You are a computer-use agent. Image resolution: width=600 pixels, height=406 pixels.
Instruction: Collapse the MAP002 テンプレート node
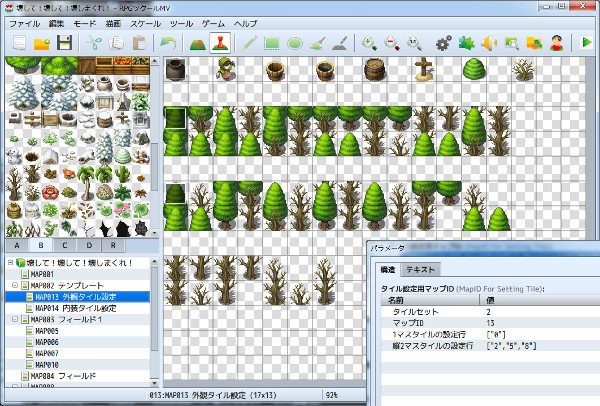click(15, 285)
